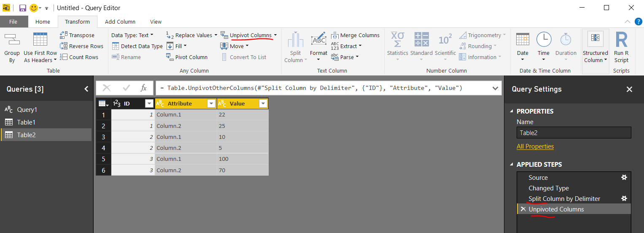This screenshot has width=644, height=233.
Task: Switch to the Home tab
Action: pos(43,22)
